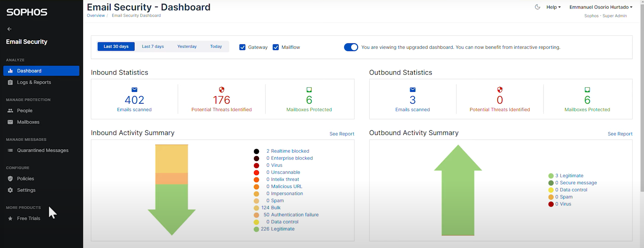Click Inbound Emails scanned envelope icon
This screenshot has height=248, width=644.
134,90
